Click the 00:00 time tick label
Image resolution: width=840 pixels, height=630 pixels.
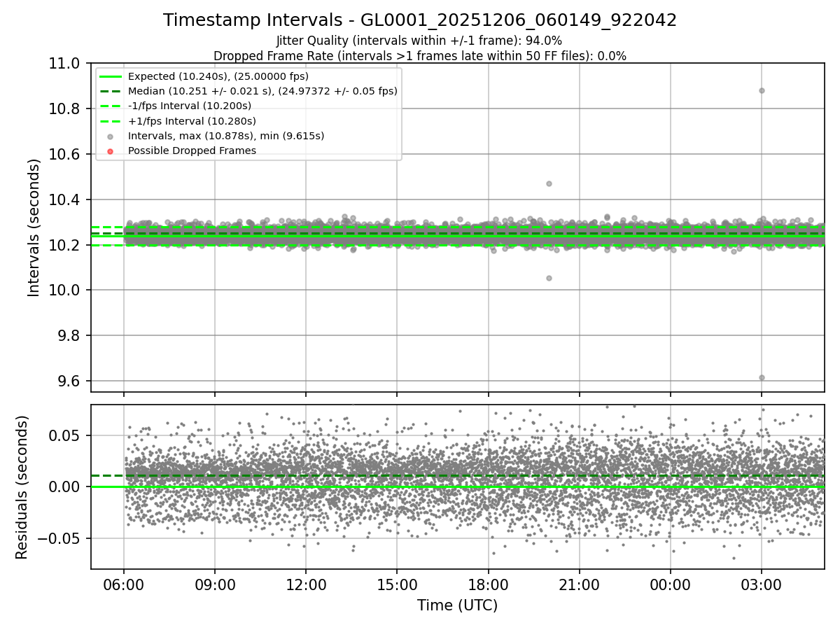(671, 584)
